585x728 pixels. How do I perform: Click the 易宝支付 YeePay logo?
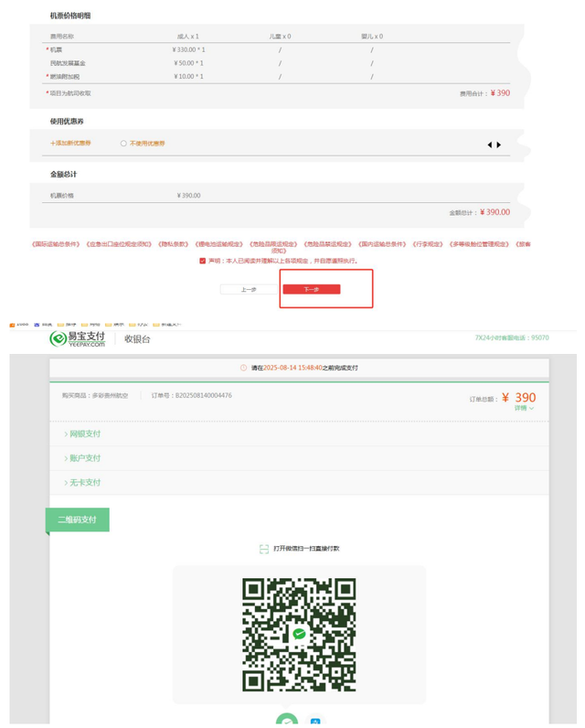point(78,339)
